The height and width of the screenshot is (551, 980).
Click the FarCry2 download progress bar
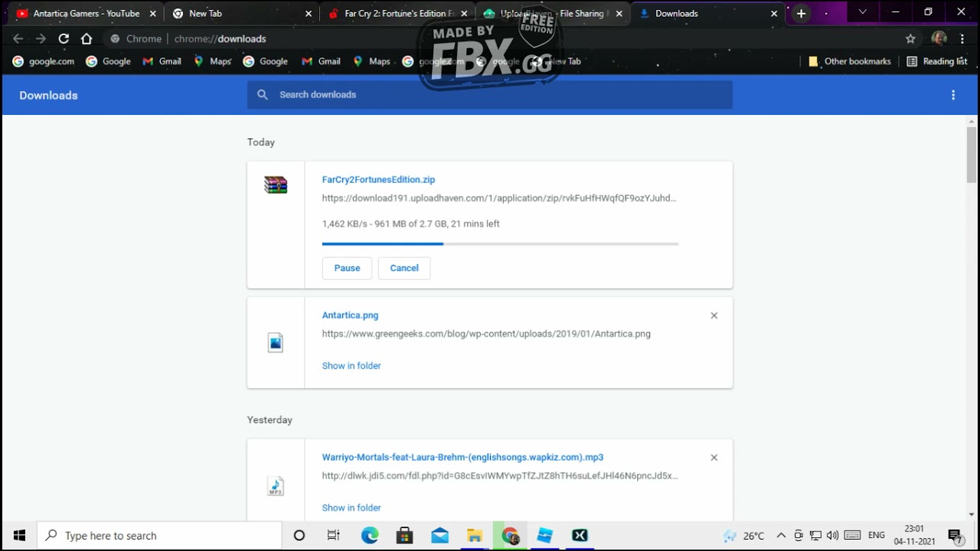click(x=500, y=244)
